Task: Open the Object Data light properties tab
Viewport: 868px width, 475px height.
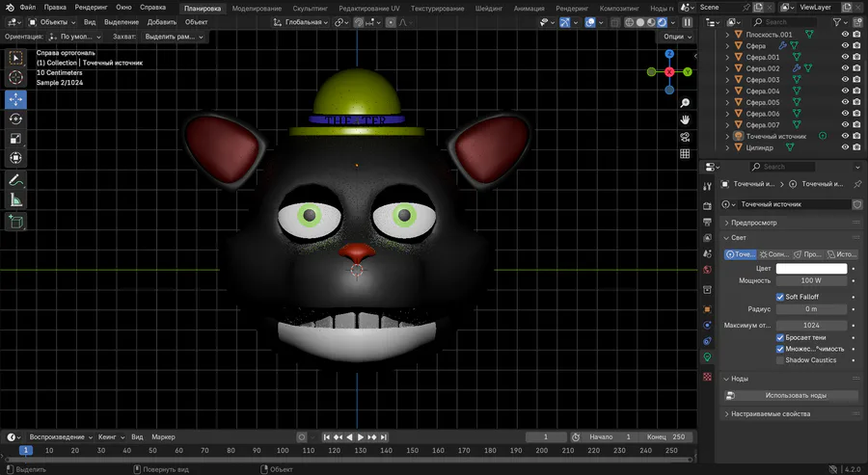Action: (707, 357)
